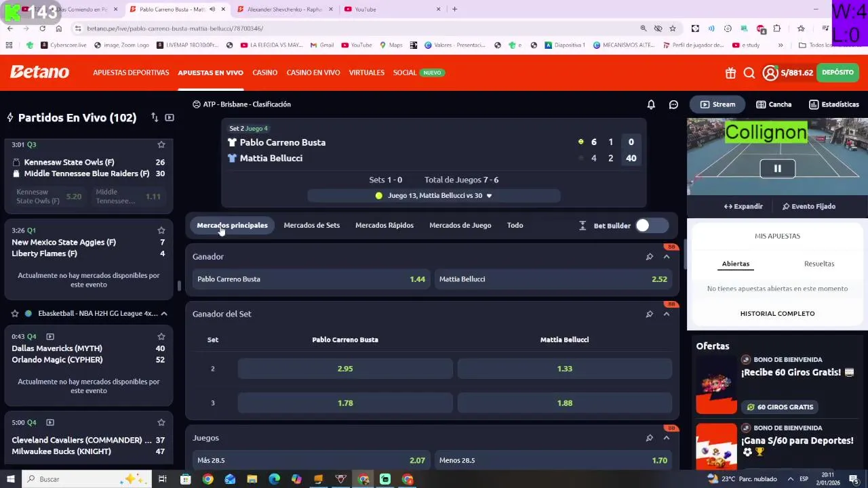Click the browser address bar URL

(175, 28)
